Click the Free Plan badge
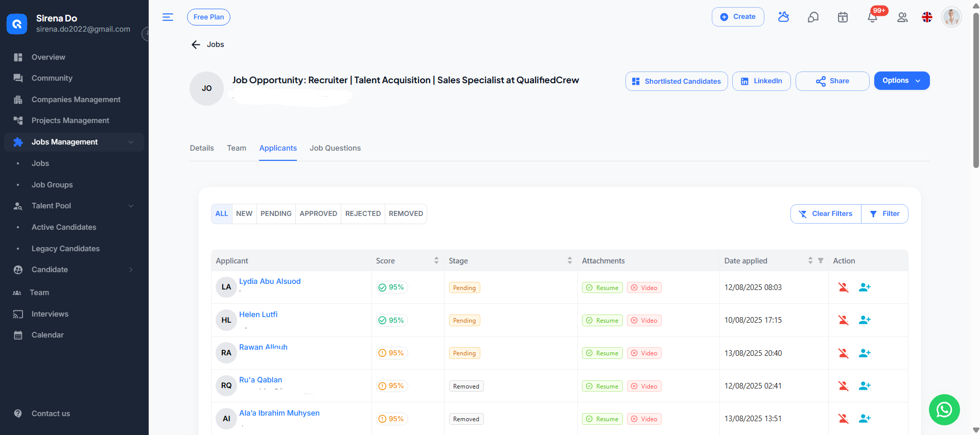This screenshot has height=435, width=980. pyautogui.click(x=208, y=17)
